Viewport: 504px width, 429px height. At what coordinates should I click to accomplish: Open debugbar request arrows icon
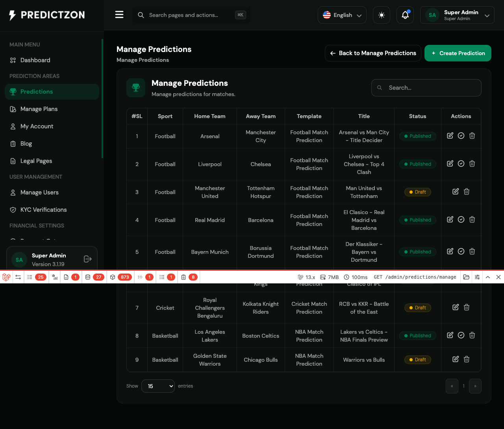point(18,277)
